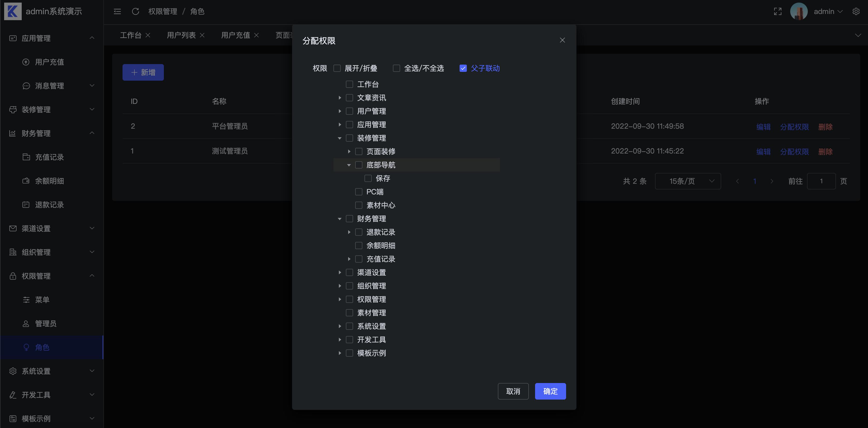Screen dimensions: 868x428
Task: Open the 15条/页 page size dropdown
Action: click(688, 181)
